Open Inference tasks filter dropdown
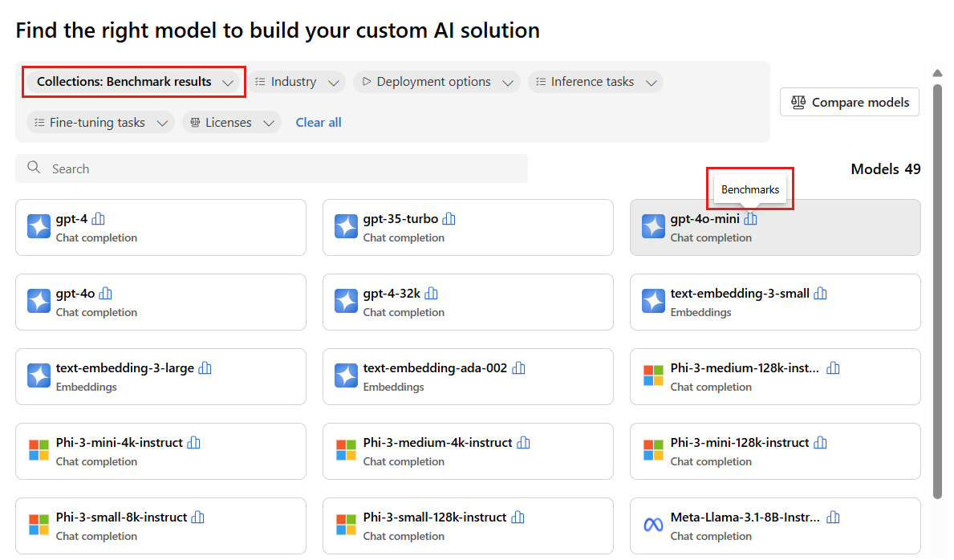954x560 pixels. pyautogui.click(x=595, y=82)
